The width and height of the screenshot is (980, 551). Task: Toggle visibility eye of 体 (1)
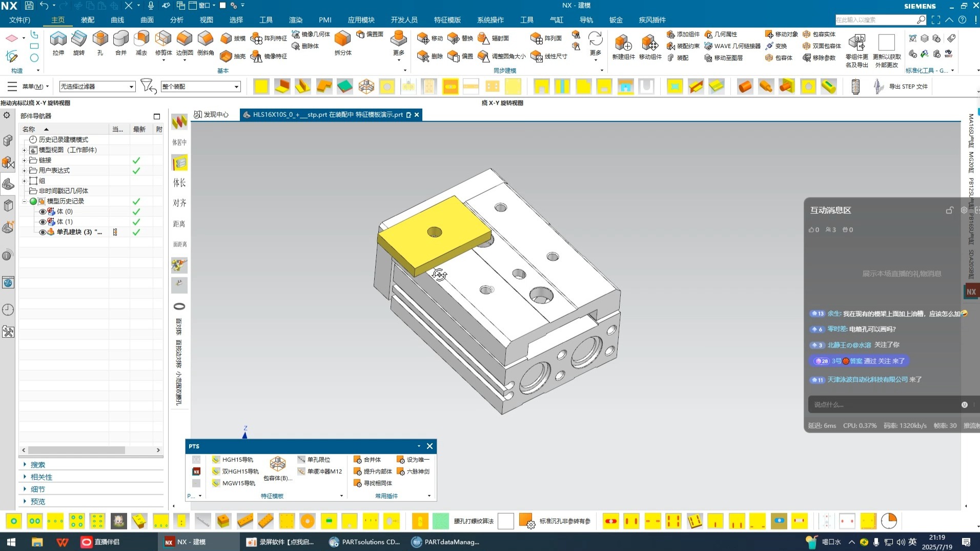43,222
